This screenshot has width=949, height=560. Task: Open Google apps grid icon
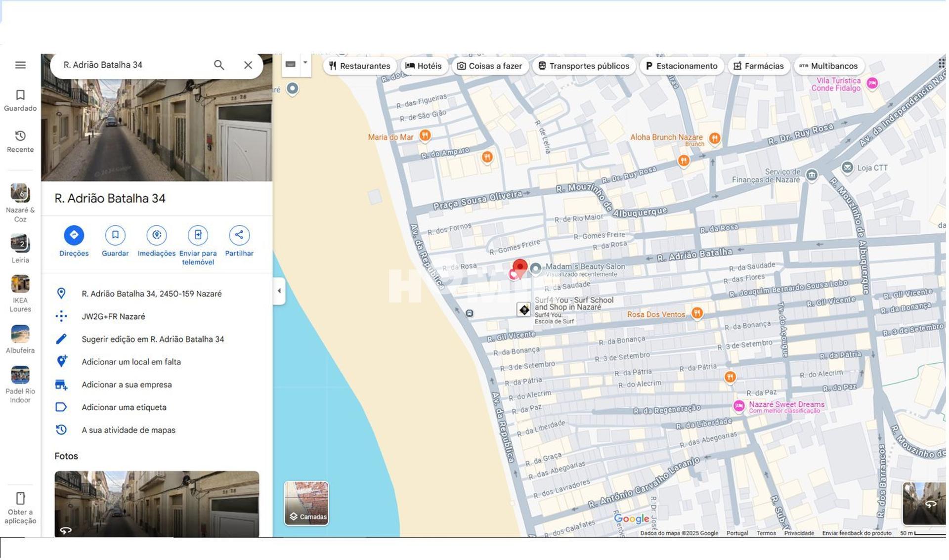[941, 63]
